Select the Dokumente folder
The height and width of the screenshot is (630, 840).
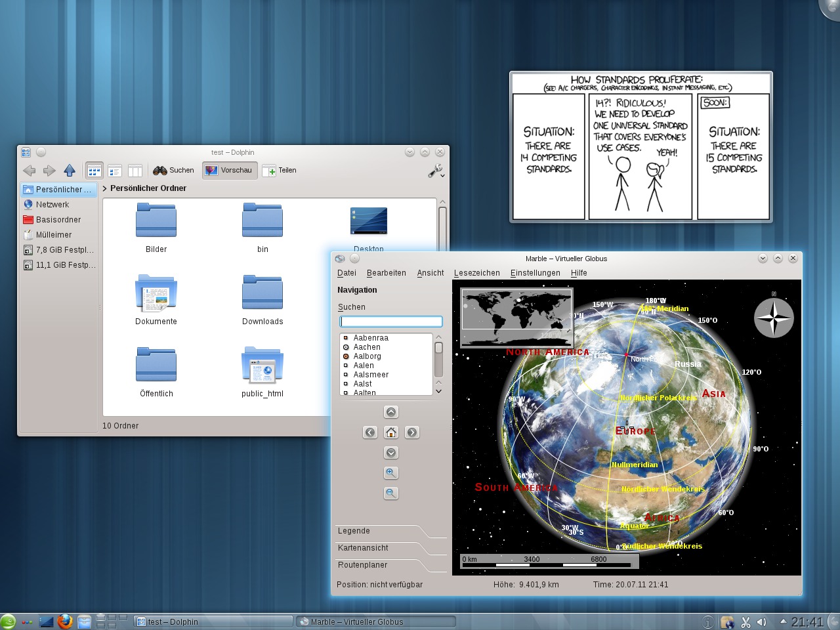coord(156,299)
